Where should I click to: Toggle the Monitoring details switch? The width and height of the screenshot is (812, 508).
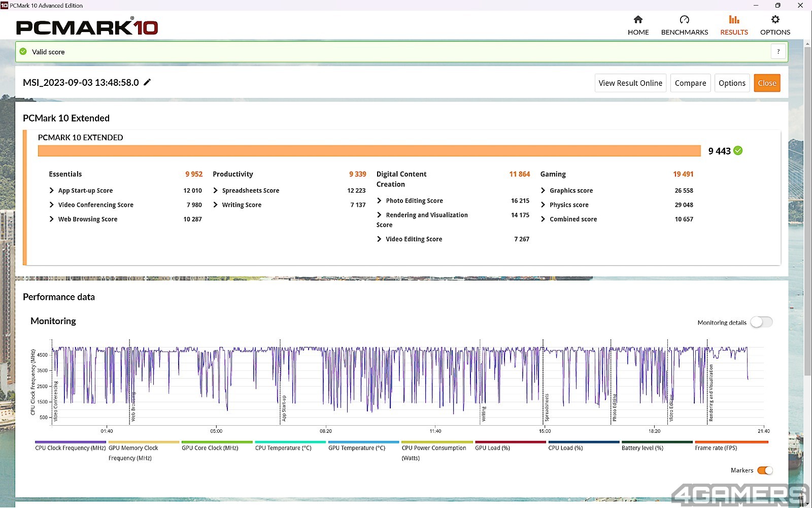[x=762, y=322]
